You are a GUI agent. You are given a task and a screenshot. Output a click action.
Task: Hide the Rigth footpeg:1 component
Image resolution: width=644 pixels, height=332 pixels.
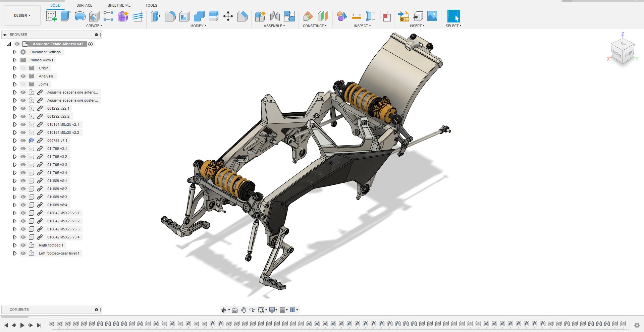point(23,245)
